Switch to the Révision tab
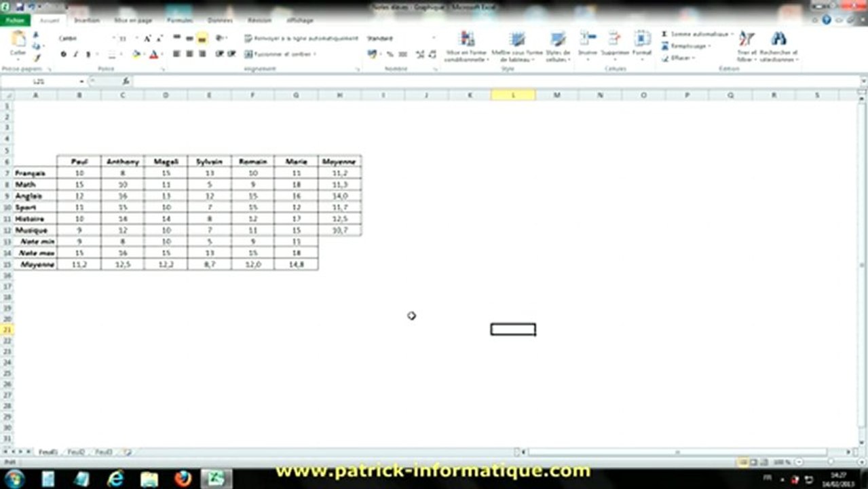 [x=260, y=20]
